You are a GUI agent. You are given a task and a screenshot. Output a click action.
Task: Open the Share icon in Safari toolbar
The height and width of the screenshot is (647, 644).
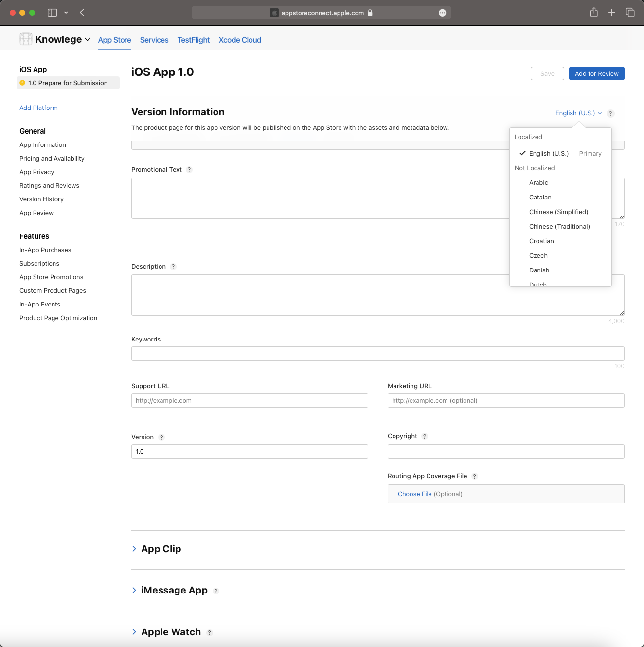click(x=594, y=12)
